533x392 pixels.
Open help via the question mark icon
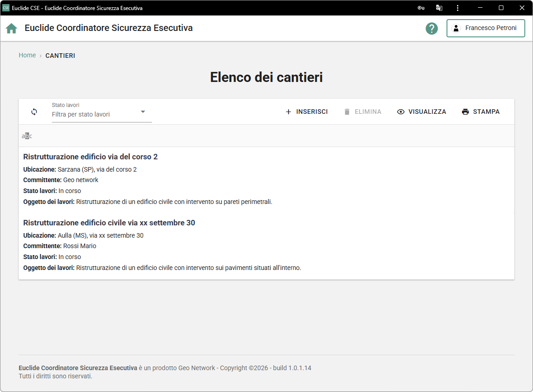click(431, 28)
